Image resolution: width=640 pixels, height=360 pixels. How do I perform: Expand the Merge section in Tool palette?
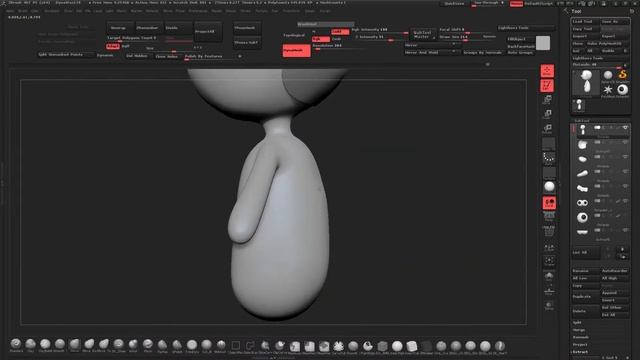coord(579,330)
